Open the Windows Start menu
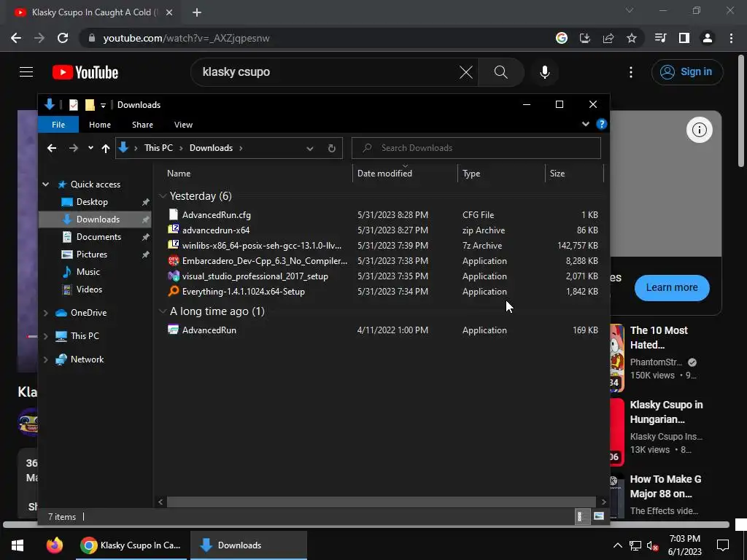 (x=18, y=545)
